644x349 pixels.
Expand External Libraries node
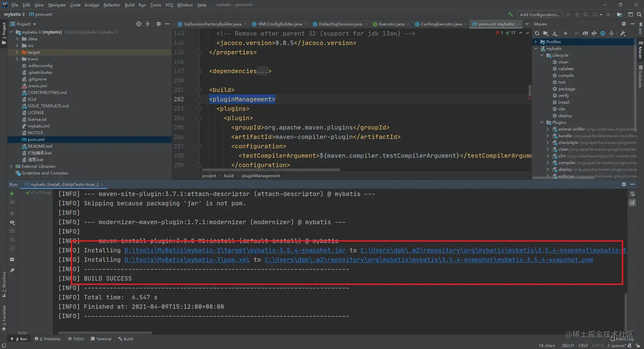click(11, 166)
